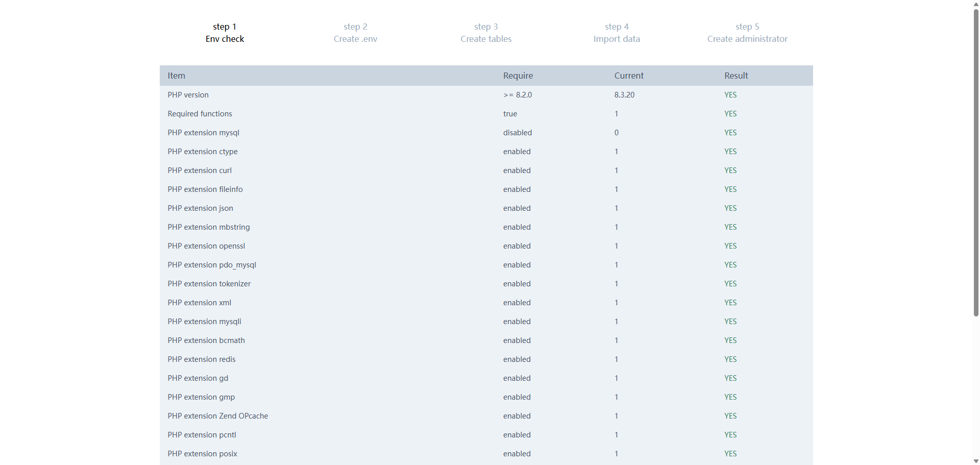Image resolution: width=980 pixels, height=465 pixels.
Task: Go to step 2 Create .env
Action: coord(355,33)
